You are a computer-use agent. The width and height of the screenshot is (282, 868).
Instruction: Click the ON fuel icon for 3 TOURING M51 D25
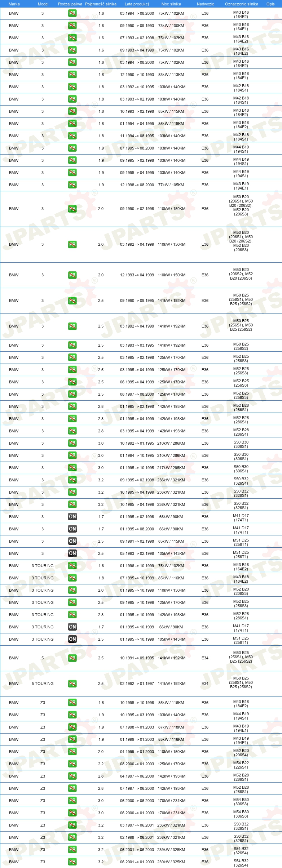pyautogui.click(x=72, y=639)
